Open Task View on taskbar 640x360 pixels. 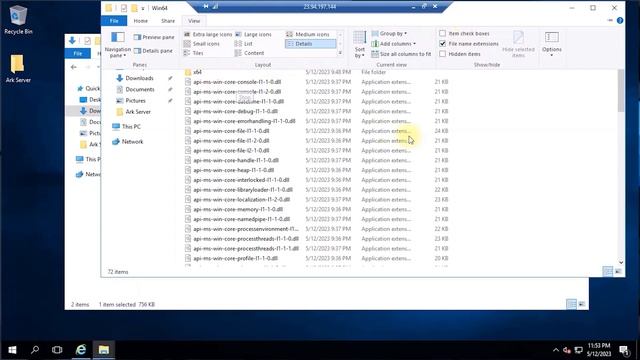coord(57,350)
